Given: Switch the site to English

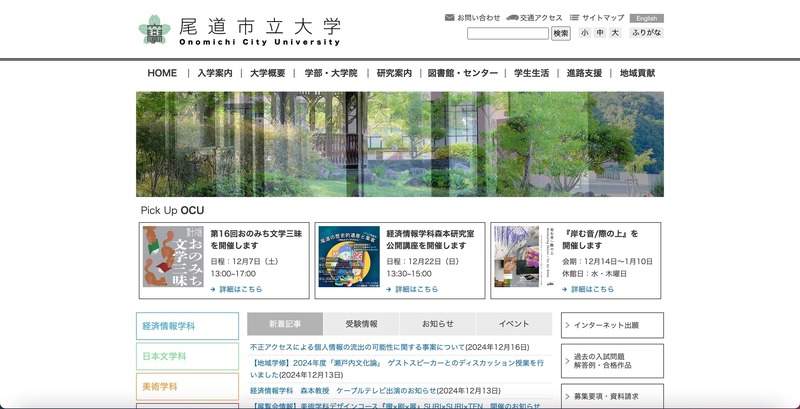Looking at the screenshot, I should tap(647, 18).
